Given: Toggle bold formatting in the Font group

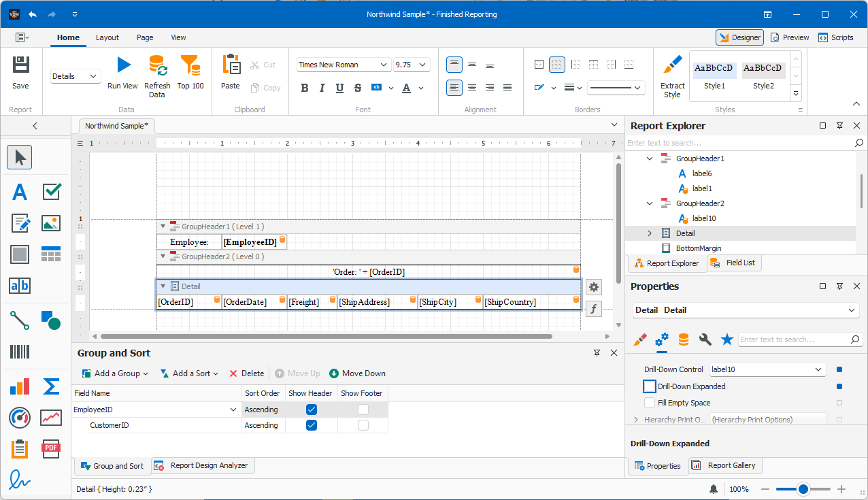Looking at the screenshot, I should 304,88.
